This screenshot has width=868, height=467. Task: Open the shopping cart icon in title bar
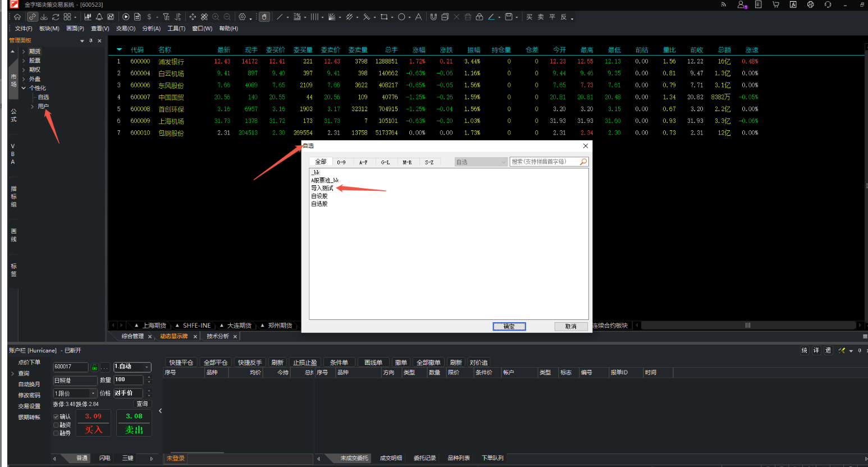tap(776, 4)
